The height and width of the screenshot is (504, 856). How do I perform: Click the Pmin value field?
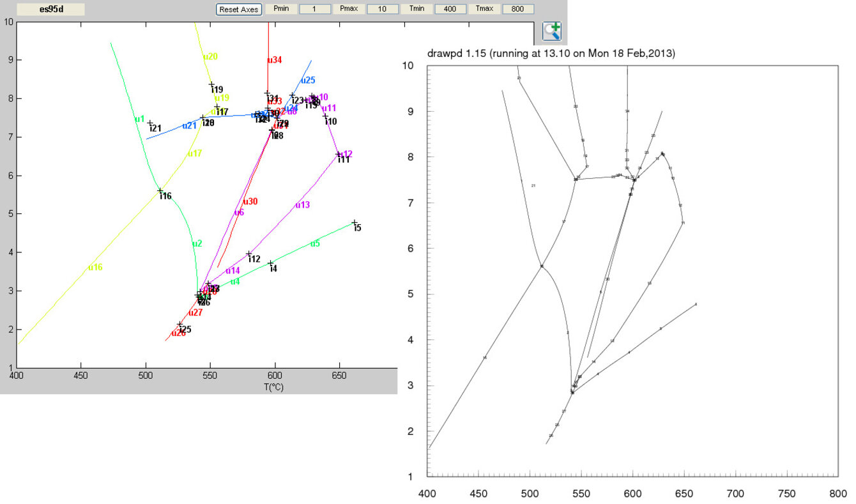(315, 9)
